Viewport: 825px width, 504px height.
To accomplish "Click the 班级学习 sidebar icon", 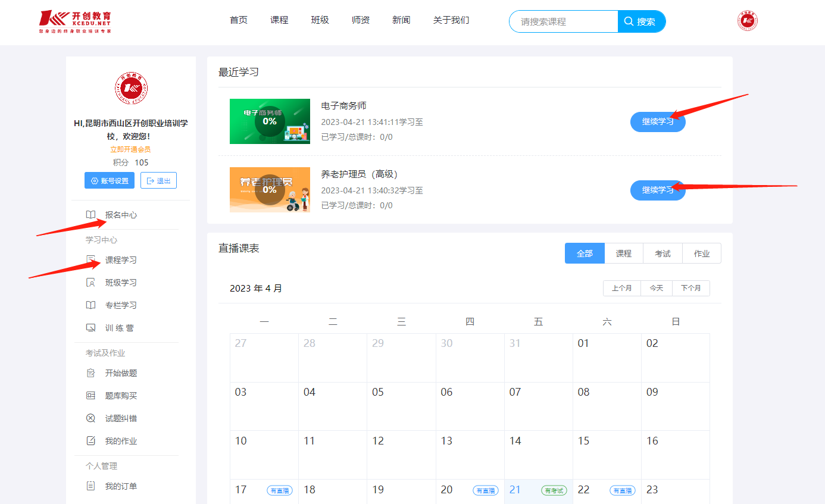I will point(90,283).
